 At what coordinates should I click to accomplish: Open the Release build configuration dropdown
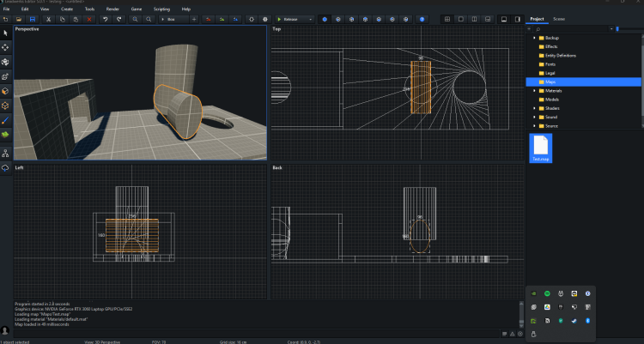point(295,18)
